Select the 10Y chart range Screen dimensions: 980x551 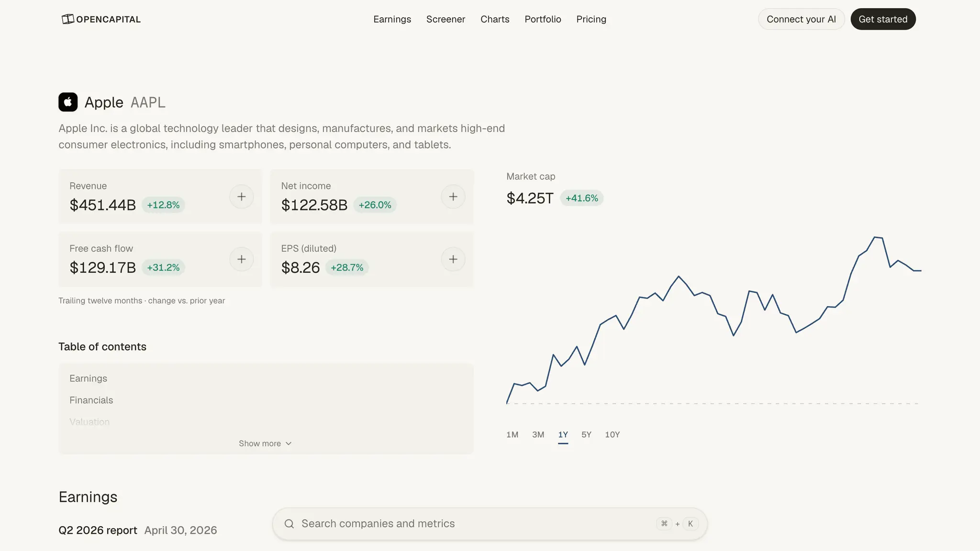point(612,435)
